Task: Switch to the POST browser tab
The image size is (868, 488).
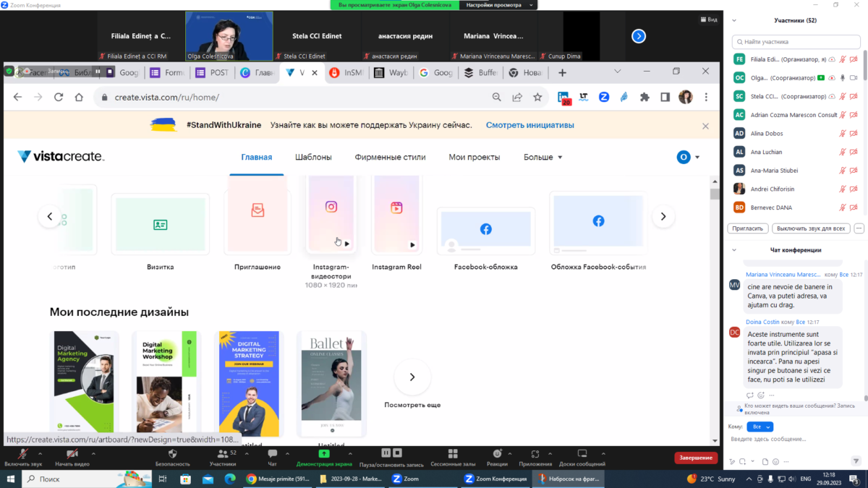Action: (212, 72)
